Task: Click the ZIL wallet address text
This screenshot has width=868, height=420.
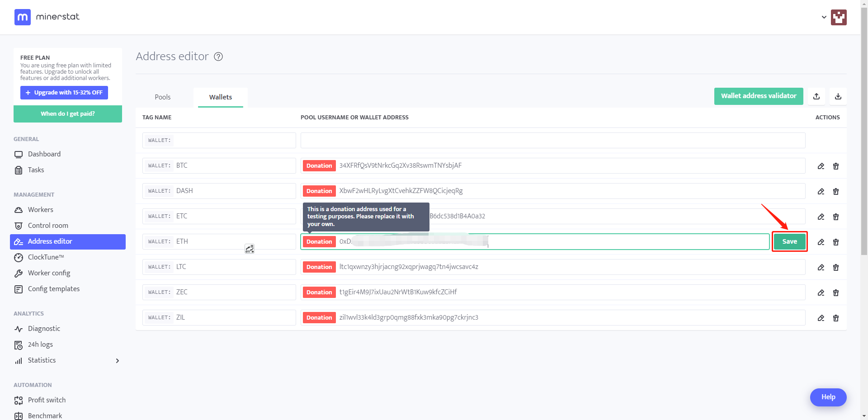Action: click(409, 317)
